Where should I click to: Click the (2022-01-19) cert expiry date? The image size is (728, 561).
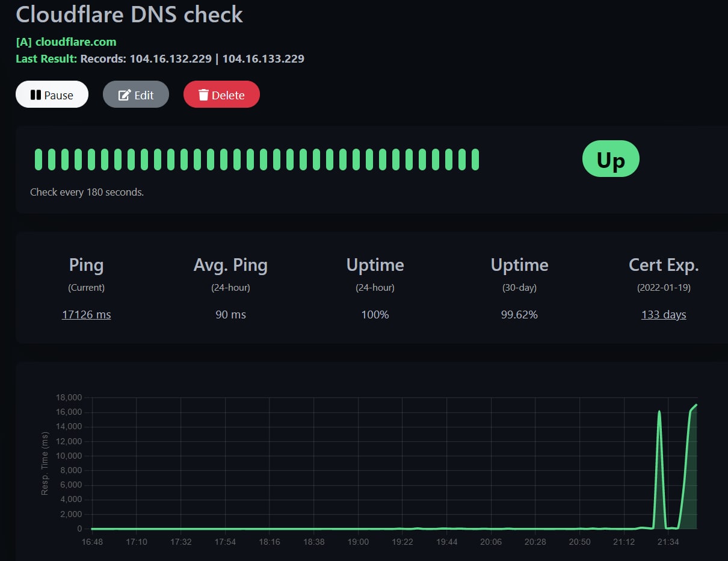(664, 288)
